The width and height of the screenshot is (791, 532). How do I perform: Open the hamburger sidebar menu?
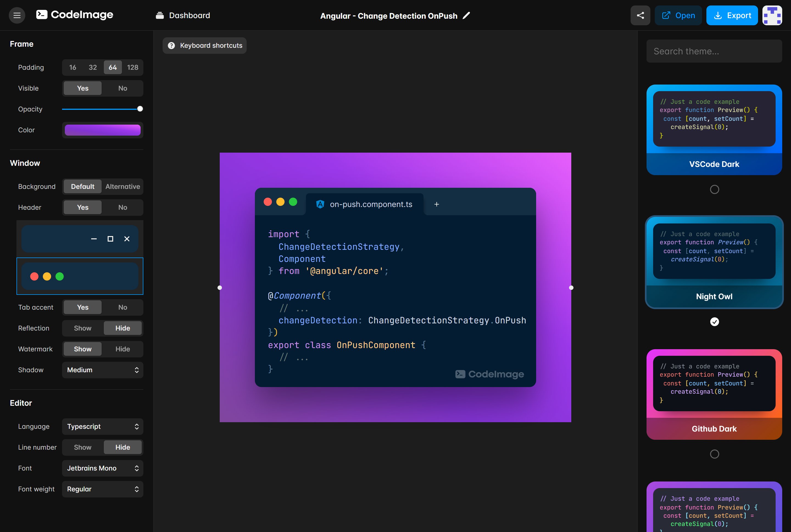[x=17, y=15]
